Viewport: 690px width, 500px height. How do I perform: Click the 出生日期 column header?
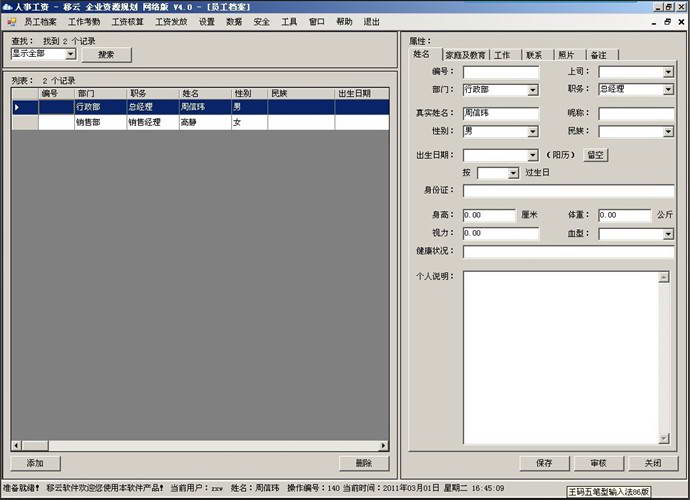tap(362, 93)
